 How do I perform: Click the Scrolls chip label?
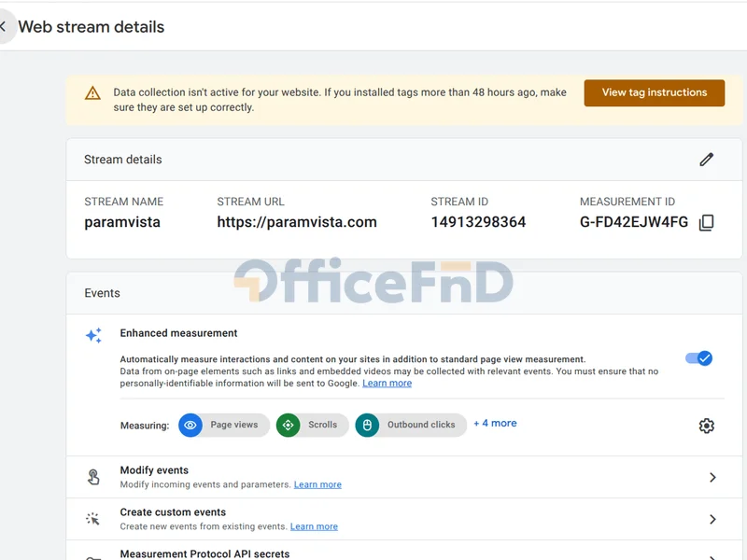[322, 425]
